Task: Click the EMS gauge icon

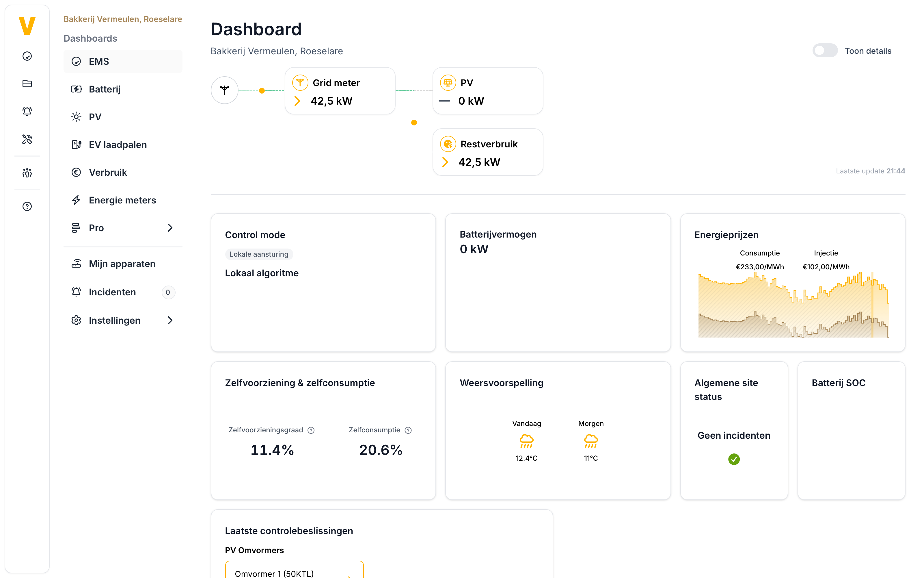Action: click(x=76, y=61)
